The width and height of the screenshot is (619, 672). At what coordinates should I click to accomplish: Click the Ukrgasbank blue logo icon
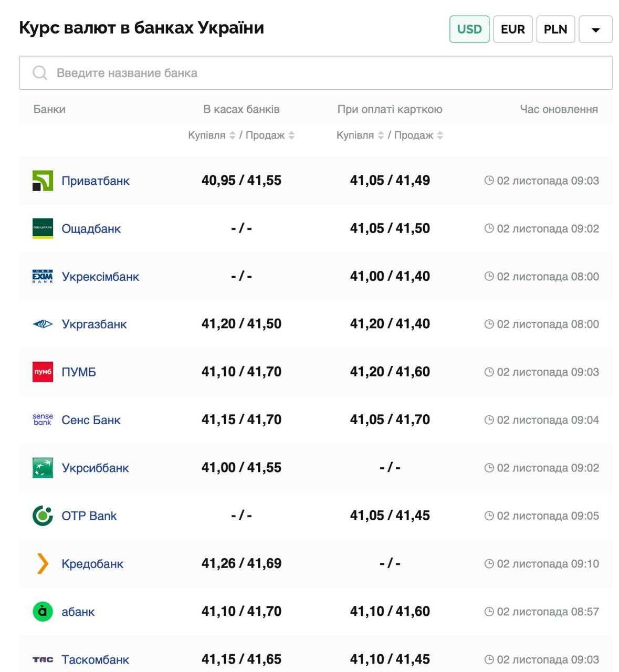click(43, 324)
